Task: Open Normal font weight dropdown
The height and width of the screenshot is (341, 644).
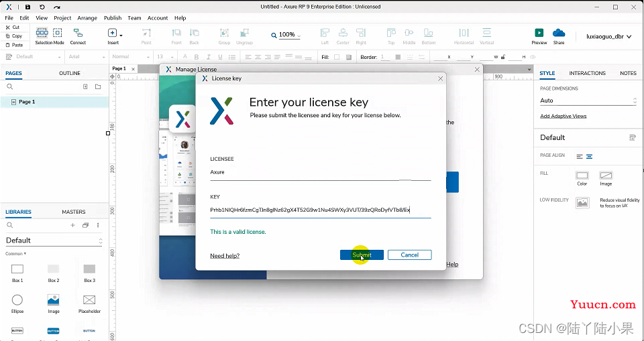Action: [131, 57]
